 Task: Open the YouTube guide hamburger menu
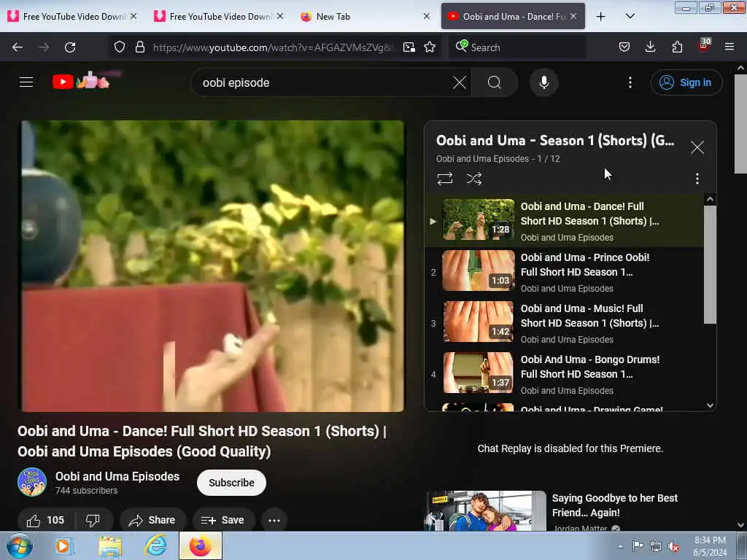tap(26, 82)
